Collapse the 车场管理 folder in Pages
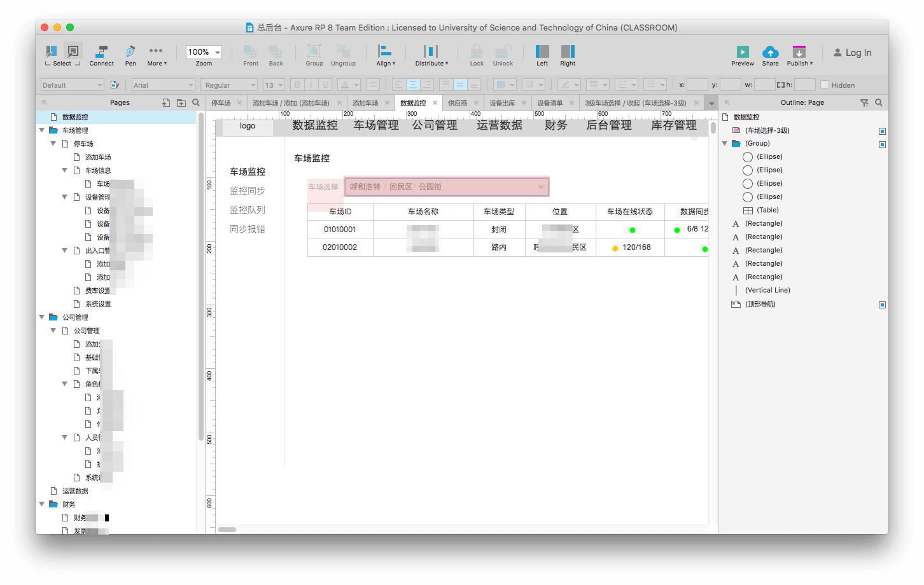The height and width of the screenshot is (585, 924). (x=42, y=130)
